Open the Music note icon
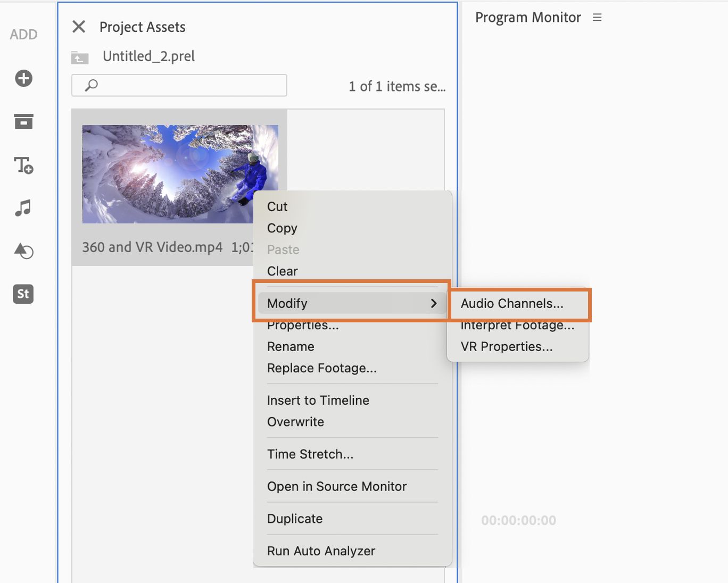The width and height of the screenshot is (728, 583). (x=23, y=208)
